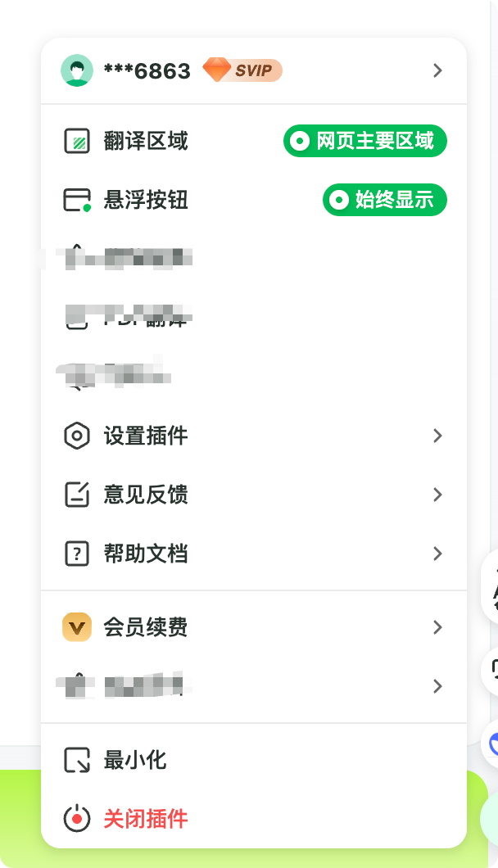Expand the 设置插件 chevron arrow
Screen dimensions: 498x868
tap(437, 436)
